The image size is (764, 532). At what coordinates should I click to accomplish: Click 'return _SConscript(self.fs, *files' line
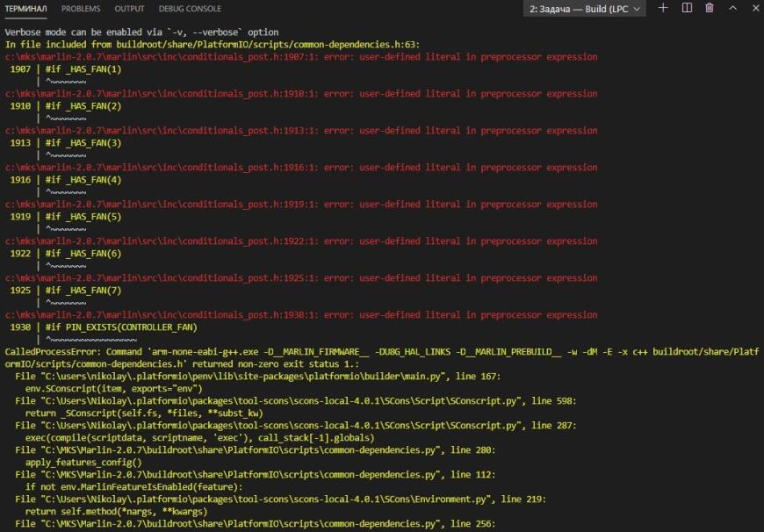click(x=144, y=413)
